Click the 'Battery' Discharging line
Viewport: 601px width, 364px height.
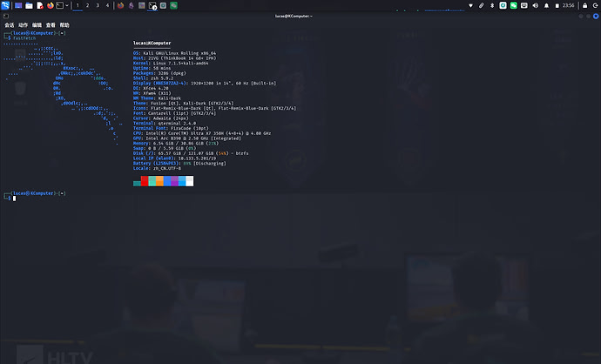179,163
